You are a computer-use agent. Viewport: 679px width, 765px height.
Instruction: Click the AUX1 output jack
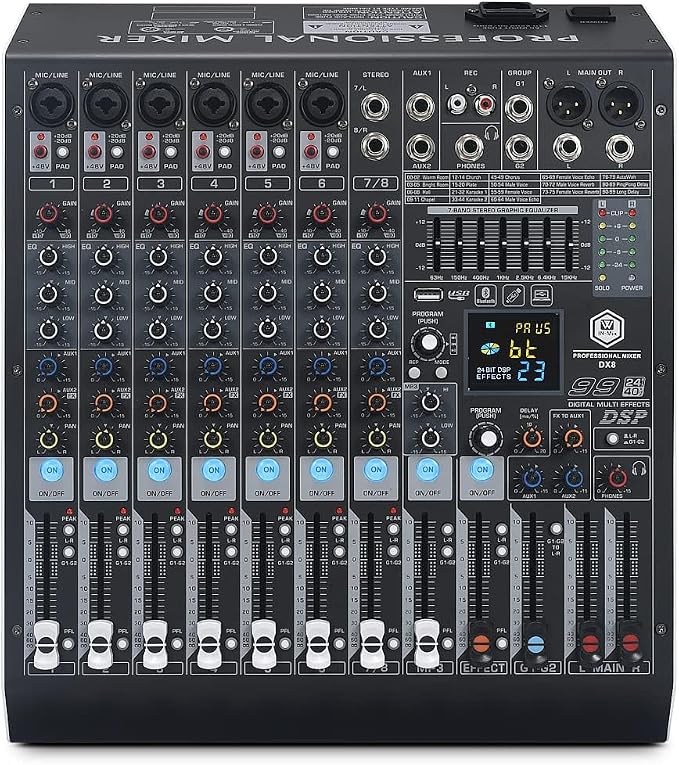(421, 107)
